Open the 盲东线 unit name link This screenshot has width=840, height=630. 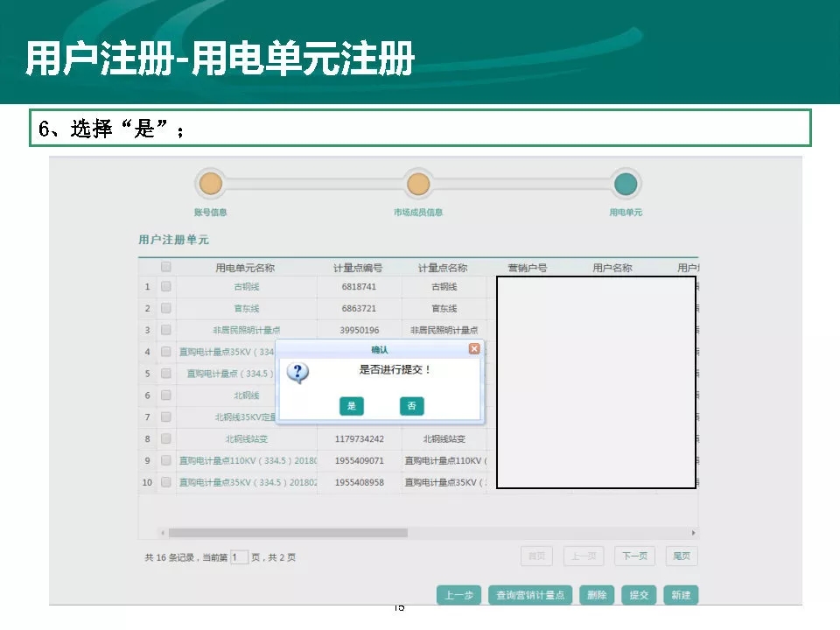click(246, 309)
